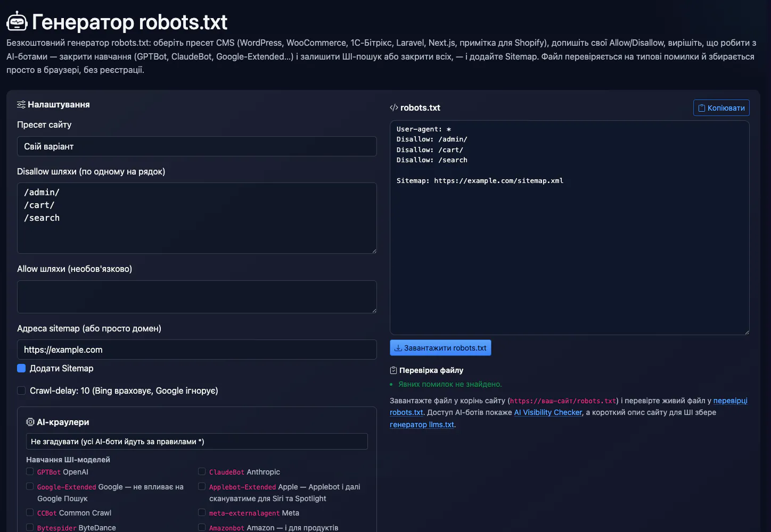The width and height of the screenshot is (771, 532).
Task: Open the AI Visibility Checker link
Action: tap(548, 412)
